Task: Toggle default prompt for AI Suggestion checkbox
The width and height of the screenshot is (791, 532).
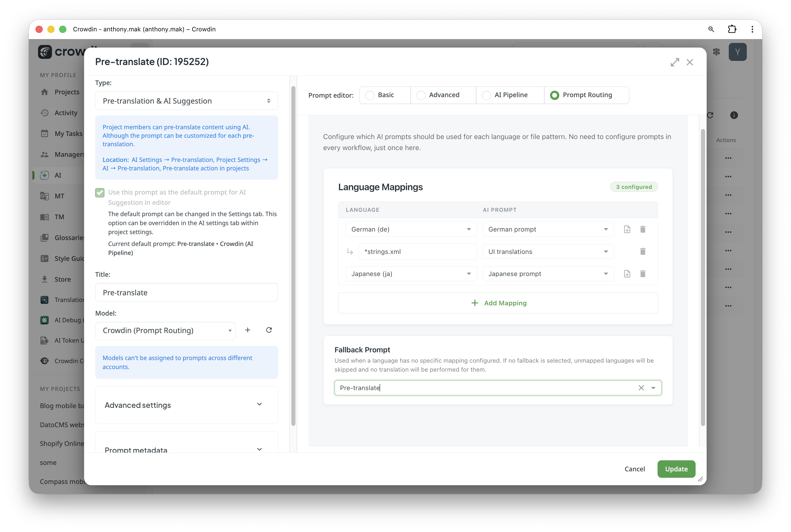Action: pos(100,192)
